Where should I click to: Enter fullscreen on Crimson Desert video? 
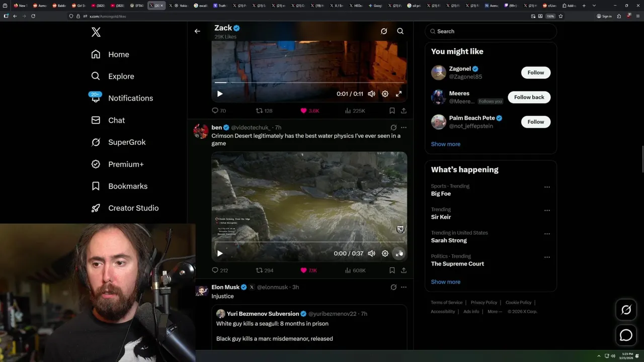pos(398,253)
